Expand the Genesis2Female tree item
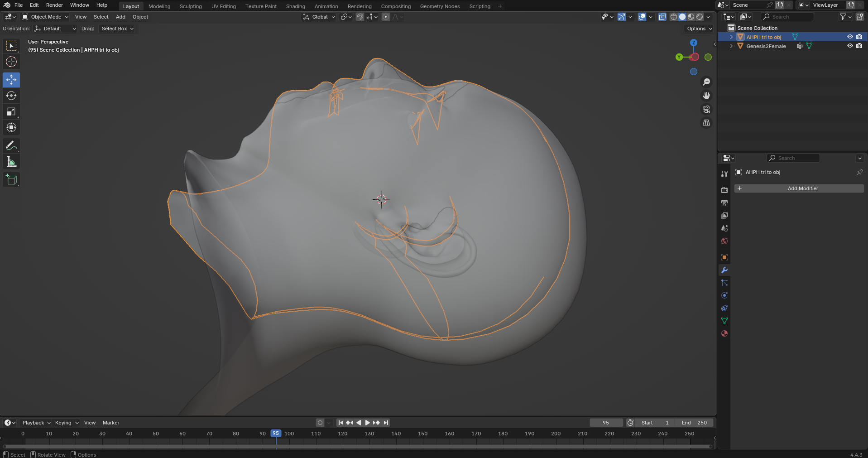 tap(731, 46)
